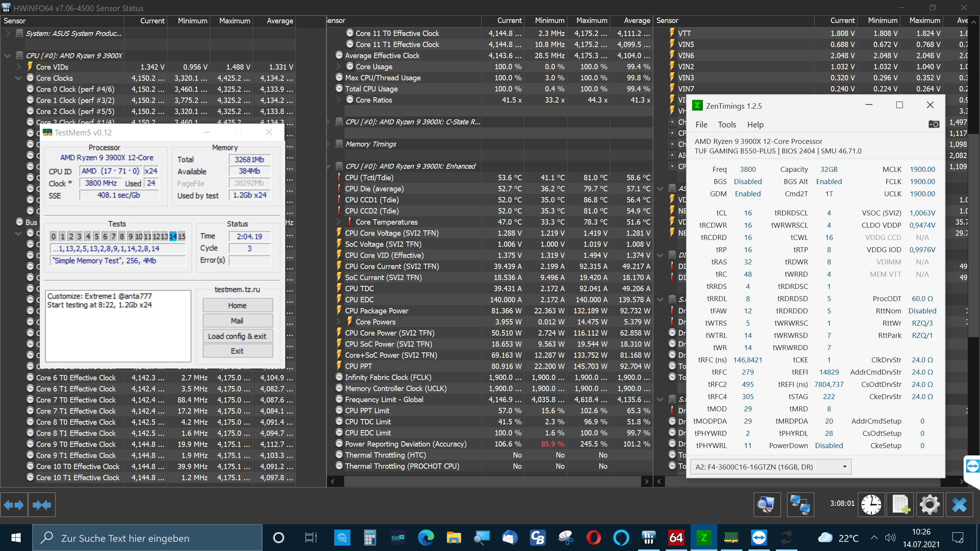Open the remote network computers icon in HWiNFO

(800, 505)
